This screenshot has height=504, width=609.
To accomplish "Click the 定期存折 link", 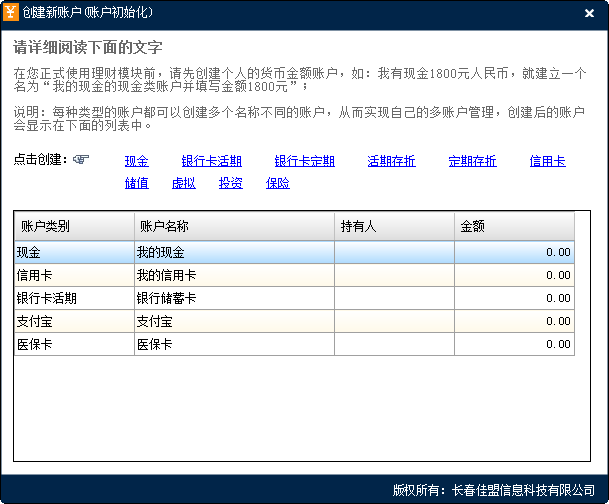I will 472,161.
